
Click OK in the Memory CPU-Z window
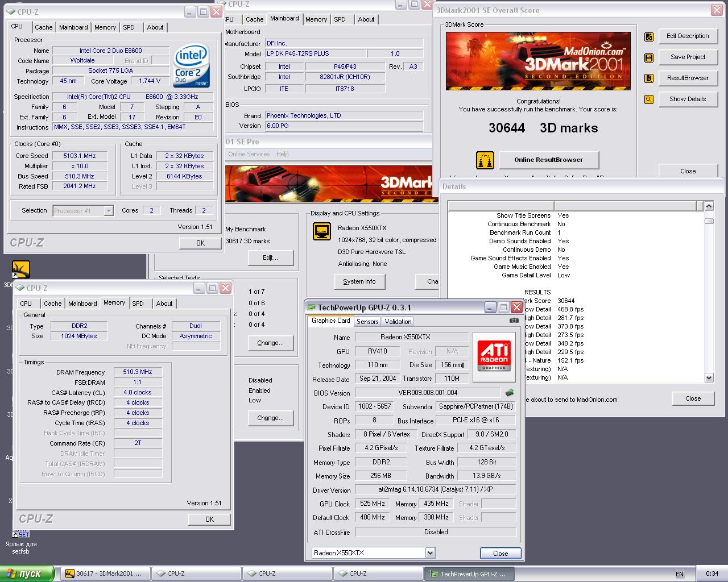(x=209, y=519)
